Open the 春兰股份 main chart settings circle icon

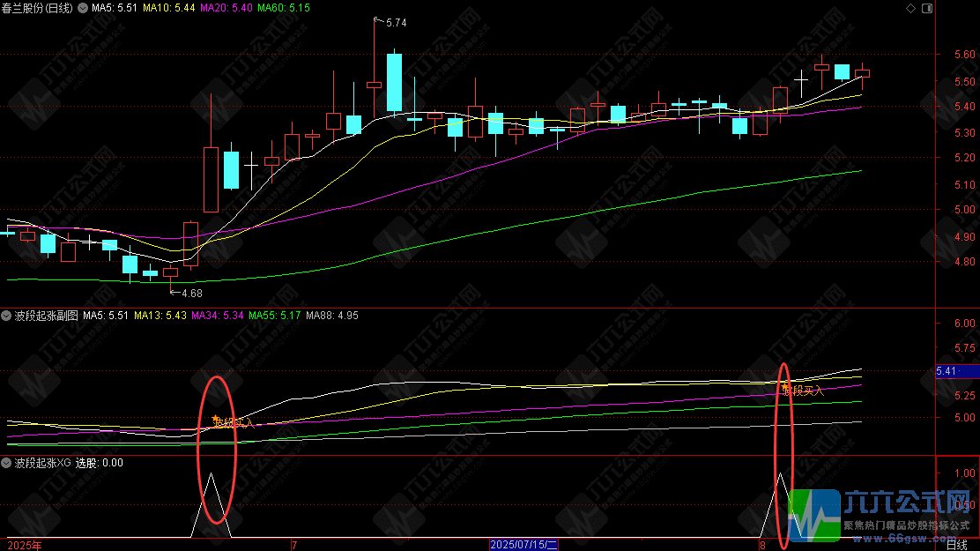pos(83,8)
